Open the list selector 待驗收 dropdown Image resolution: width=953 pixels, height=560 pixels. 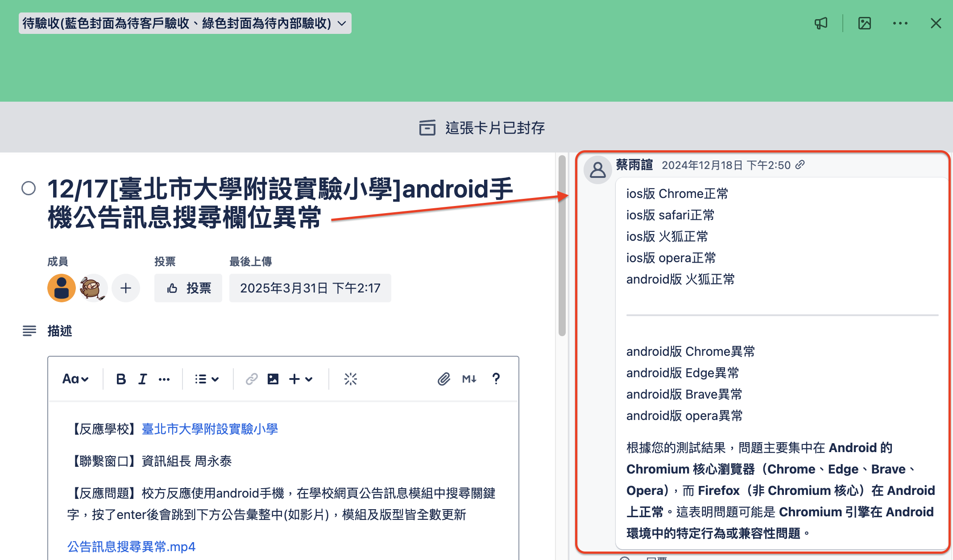[x=185, y=23]
